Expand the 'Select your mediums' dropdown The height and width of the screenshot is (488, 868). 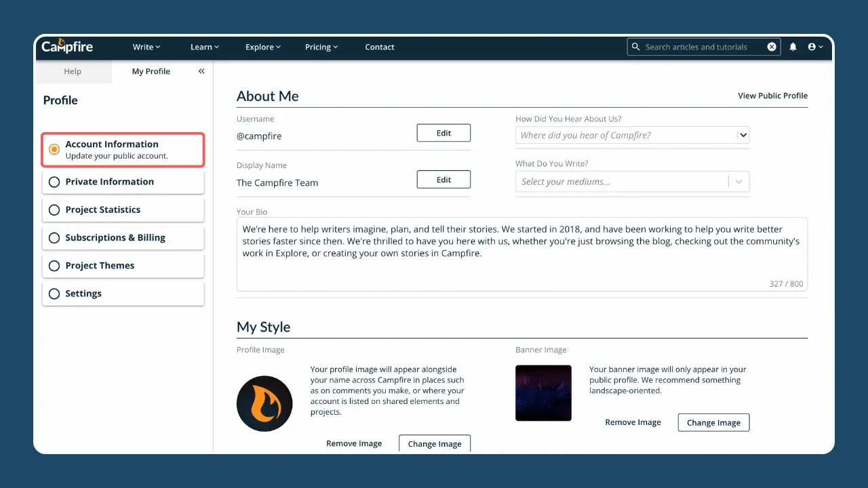point(739,181)
